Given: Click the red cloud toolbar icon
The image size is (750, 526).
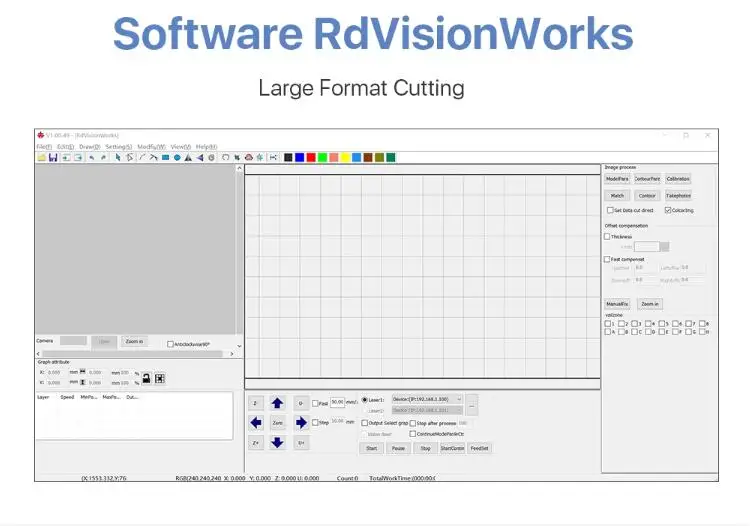Looking at the screenshot, I should (x=249, y=157).
